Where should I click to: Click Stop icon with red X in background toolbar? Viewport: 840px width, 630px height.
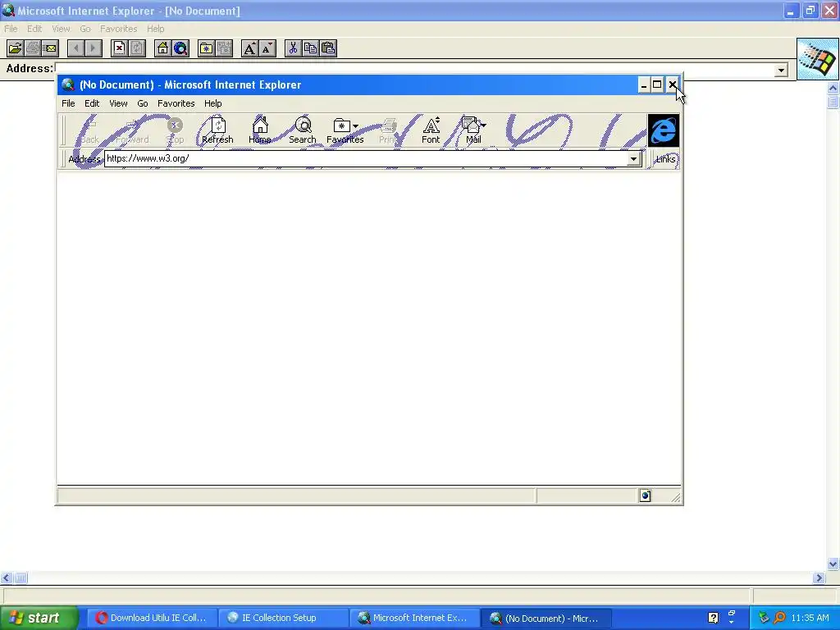coord(120,48)
